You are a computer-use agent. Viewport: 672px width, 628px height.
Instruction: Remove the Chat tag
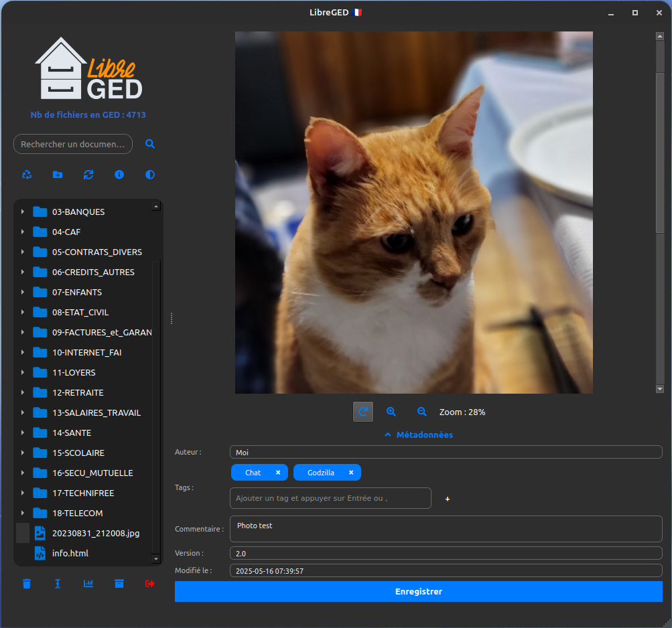click(x=278, y=473)
